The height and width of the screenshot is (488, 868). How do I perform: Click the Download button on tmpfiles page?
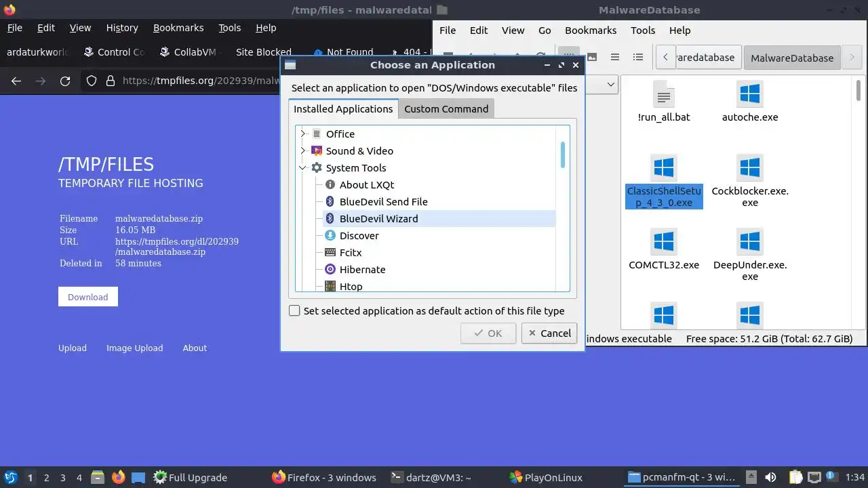[x=87, y=297]
